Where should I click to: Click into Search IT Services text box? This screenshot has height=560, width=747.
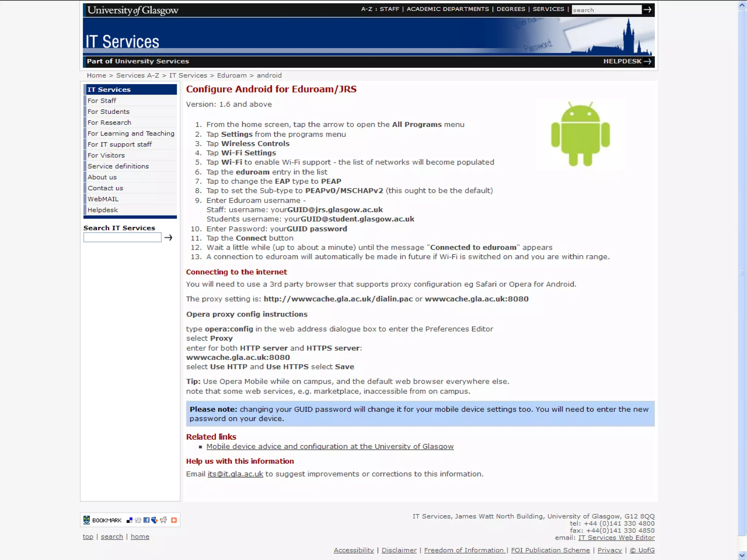pos(122,238)
